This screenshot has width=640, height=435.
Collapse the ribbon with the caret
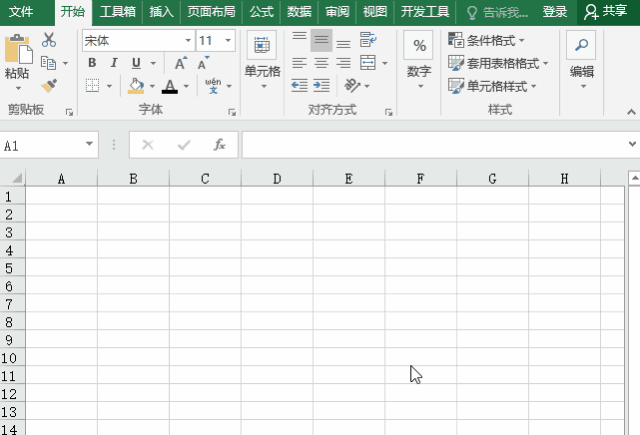pos(631,112)
